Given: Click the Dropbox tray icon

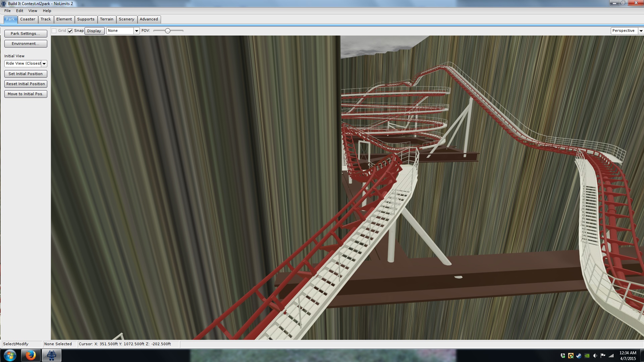Looking at the screenshot, I should coord(563,356).
